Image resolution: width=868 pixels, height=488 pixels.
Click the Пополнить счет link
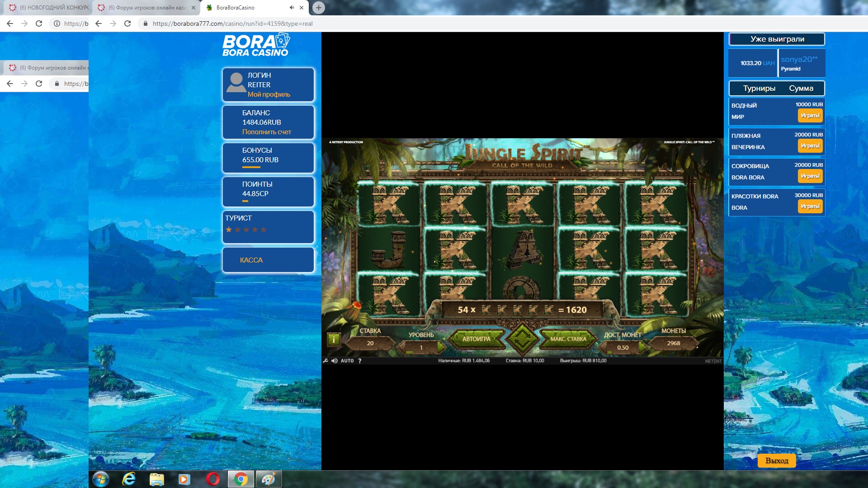pyautogui.click(x=266, y=132)
